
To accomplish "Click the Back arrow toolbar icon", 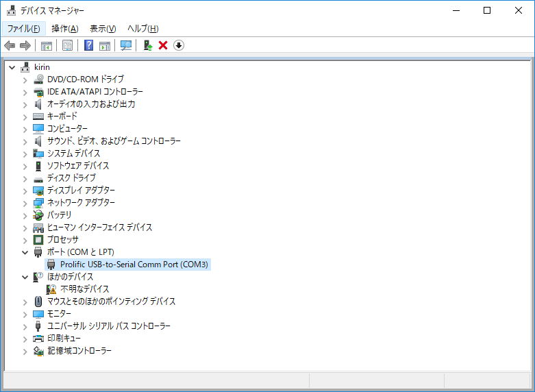I will 10,45.
